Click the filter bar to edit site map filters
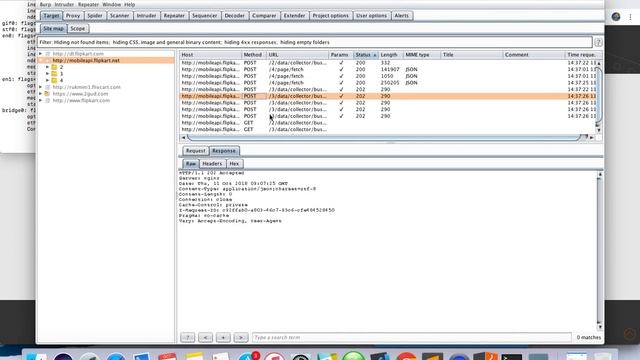This screenshot has width=640, height=360. (x=315, y=42)
